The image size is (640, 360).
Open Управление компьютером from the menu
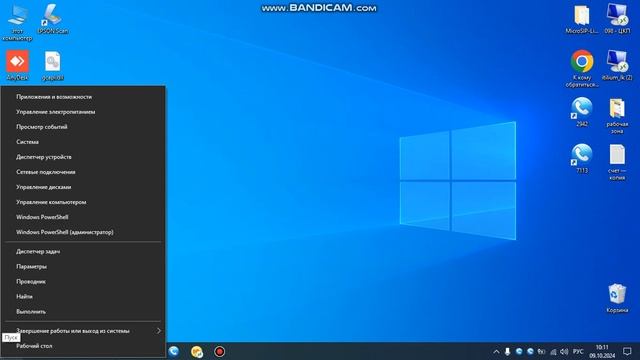pyautogui.click(x=83, y=202)
